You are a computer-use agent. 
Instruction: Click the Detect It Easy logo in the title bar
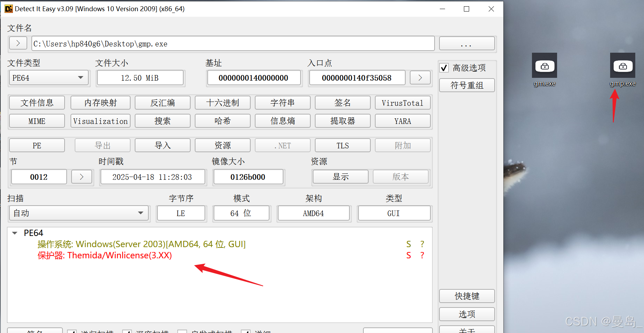click(8, 8)
